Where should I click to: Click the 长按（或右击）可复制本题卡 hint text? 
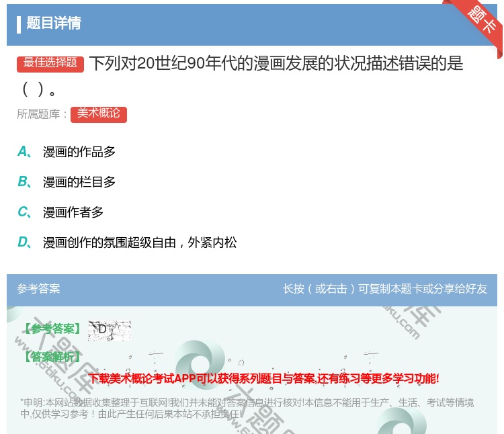[385, 289]
